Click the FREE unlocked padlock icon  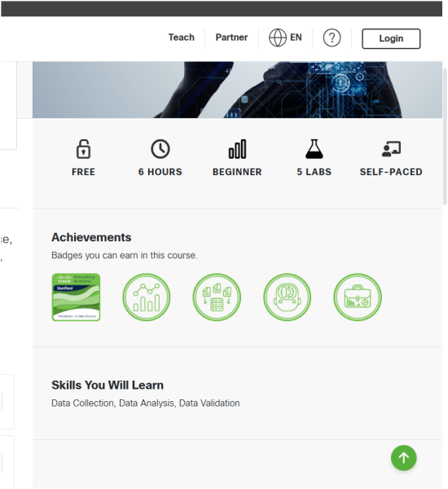click(83, 149)
